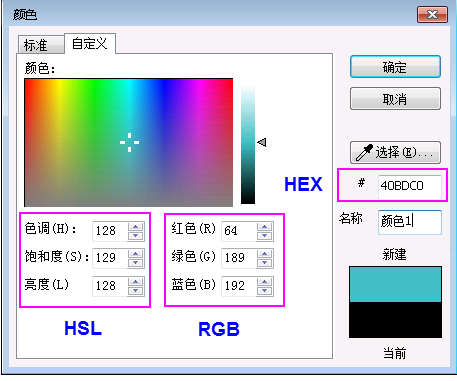Decrease 蓝色(B) with down arrow
Image resolution: width=457 pixels, height=381 pixels.
(x=265, y=291)
